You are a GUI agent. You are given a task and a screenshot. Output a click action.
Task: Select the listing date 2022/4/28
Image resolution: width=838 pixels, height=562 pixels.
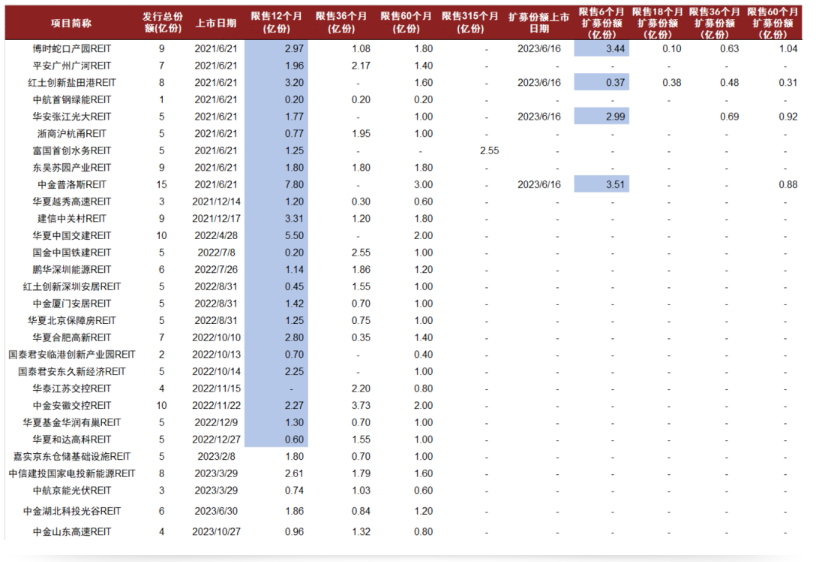click(216, 236)
